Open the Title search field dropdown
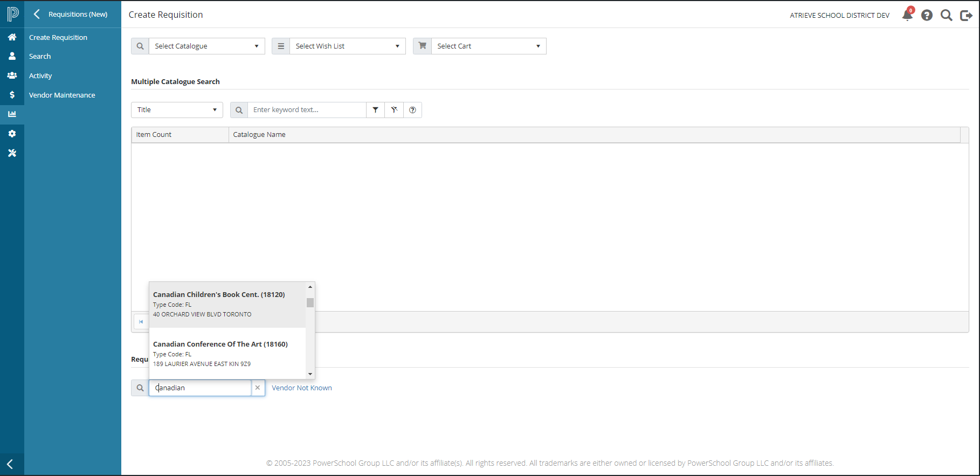This screenshot has width=980, height=476. tap(177, 110)
